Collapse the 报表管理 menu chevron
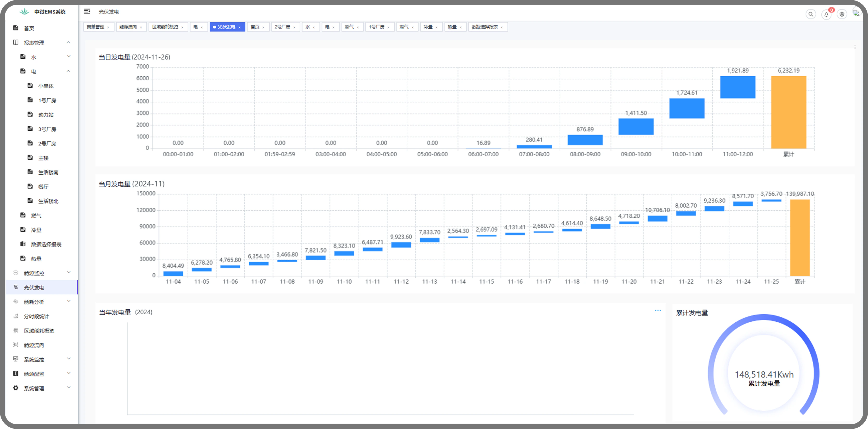Image resolution: width=868 pixels, height=429 pixels. click(69, 42)
